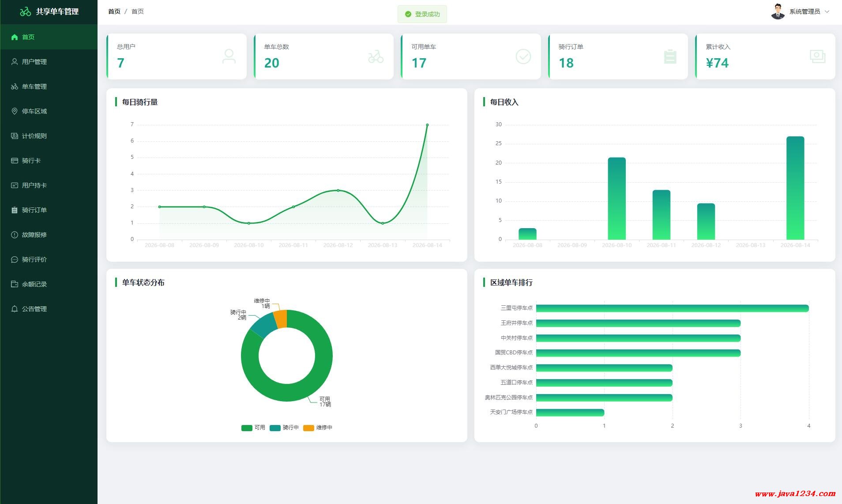Click the total bikes bicycle card icon
842x504 pixels.
click(376, 56)
